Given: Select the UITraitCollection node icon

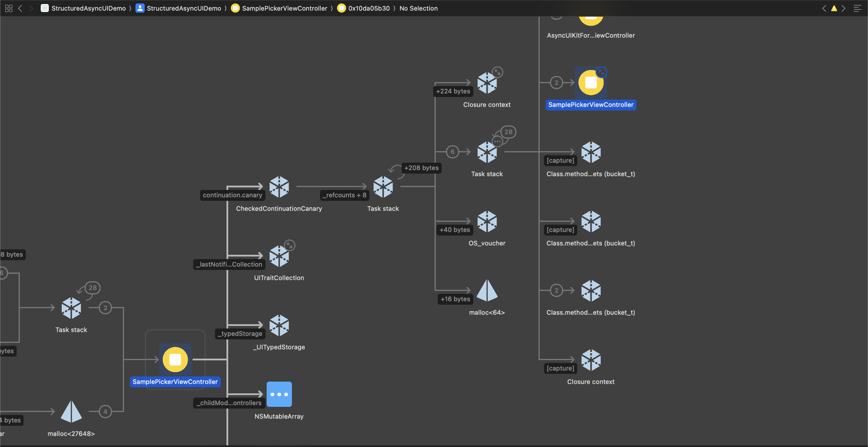Looking at the screenshot, I should click(x=279, y=256).
